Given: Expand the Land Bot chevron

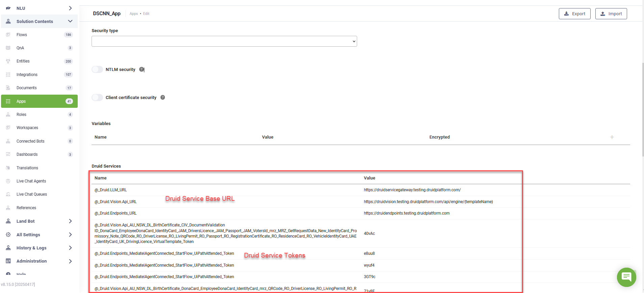Looking at the screenshot, I should (x=70, y=221).
